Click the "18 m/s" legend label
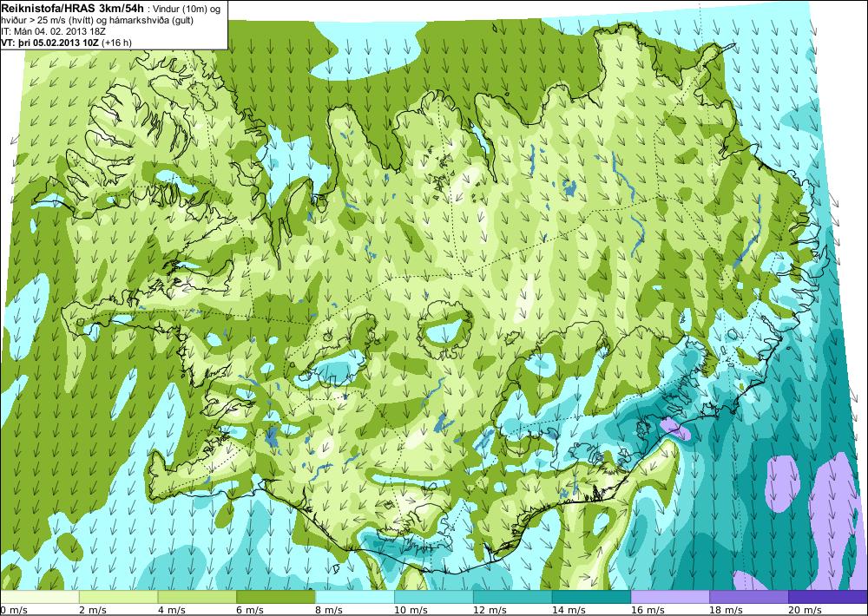Viewport: 868px width, 616px height. tap(726, 610)
